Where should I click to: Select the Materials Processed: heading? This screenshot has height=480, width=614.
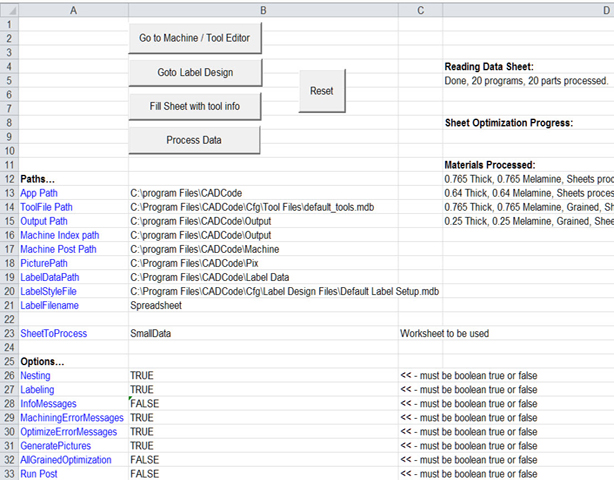click(x=490, y=165)
